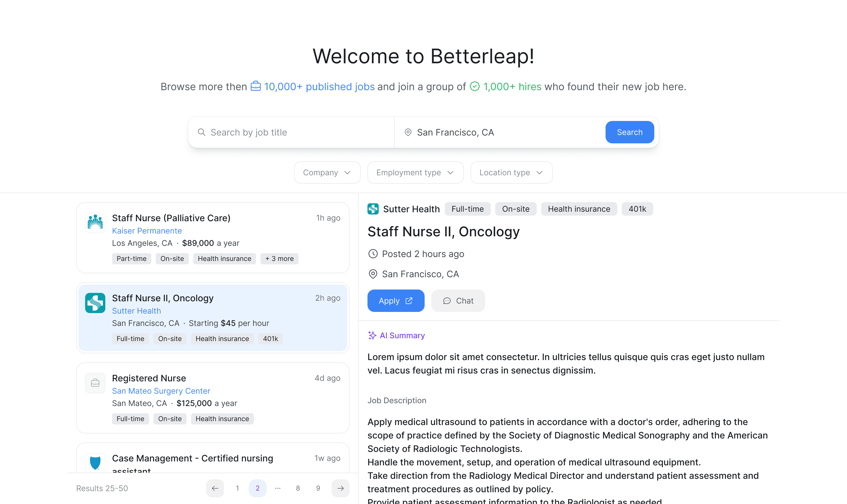Go to previous page with left arrow
847x504 pixels.
215,488
